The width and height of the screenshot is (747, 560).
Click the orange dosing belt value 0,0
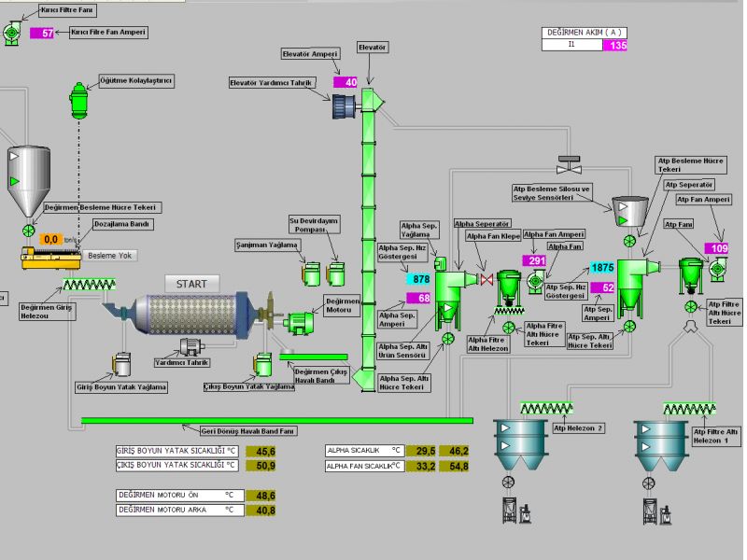tap(51, 240)
